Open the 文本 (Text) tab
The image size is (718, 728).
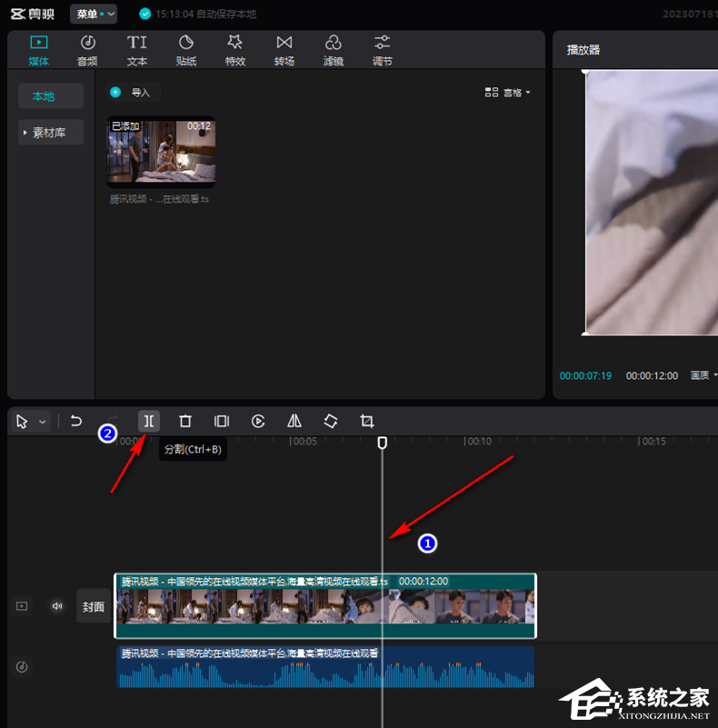point(137,51)
